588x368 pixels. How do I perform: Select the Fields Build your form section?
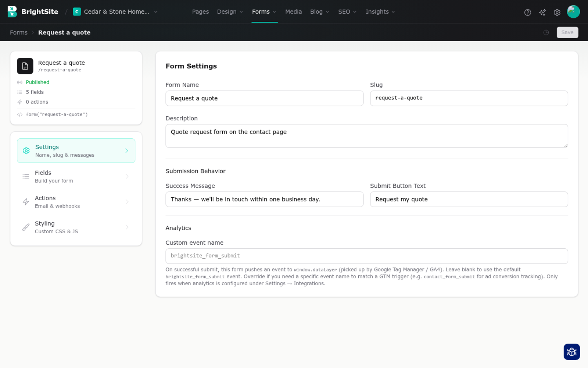point(76,176)
